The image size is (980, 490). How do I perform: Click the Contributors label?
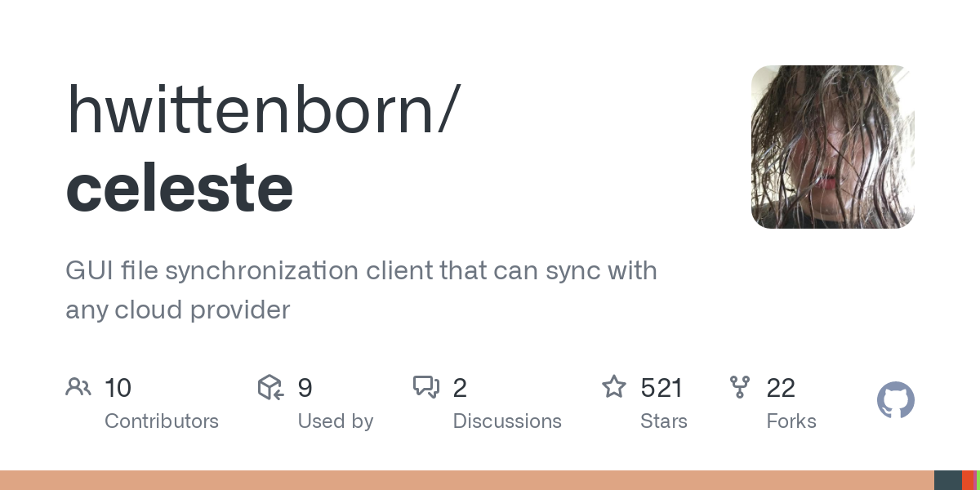click(x=162, y=421)
